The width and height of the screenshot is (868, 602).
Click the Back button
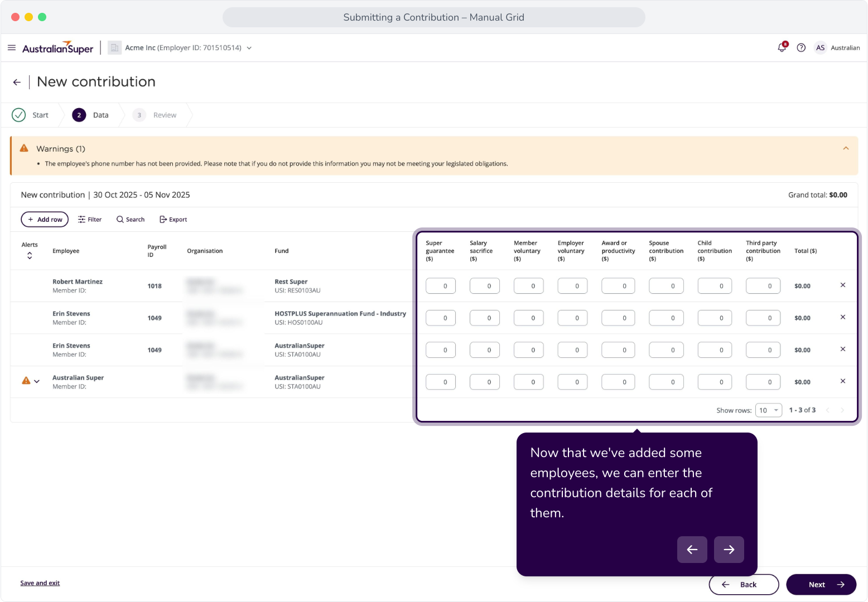[744, 585]
